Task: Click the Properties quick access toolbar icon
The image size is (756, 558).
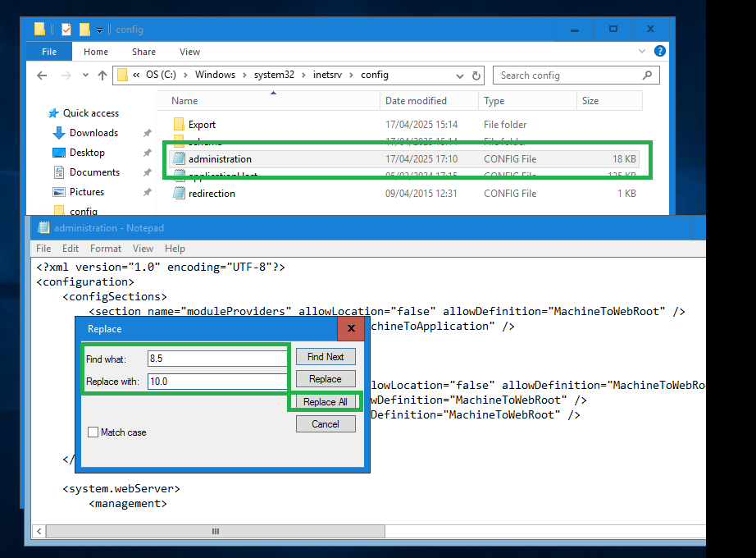Action: (66, 30)
